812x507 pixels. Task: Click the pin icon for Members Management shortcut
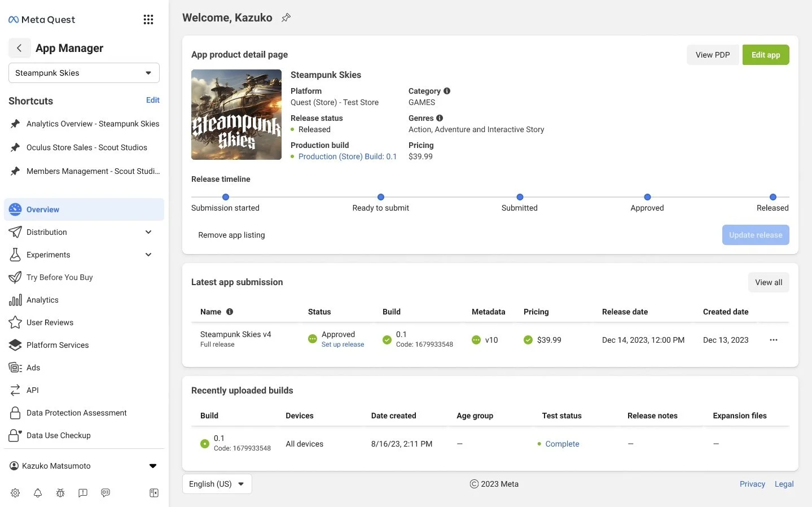coord(15,171)
